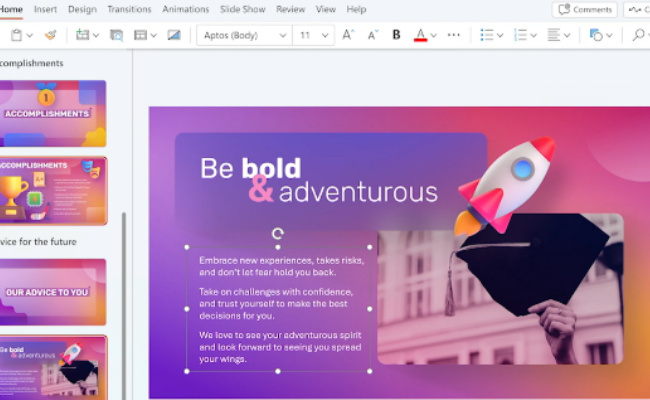Click the Comments button
Viewport: 650px width, 400px height.
pyautogui.click(x=585, y=9)
